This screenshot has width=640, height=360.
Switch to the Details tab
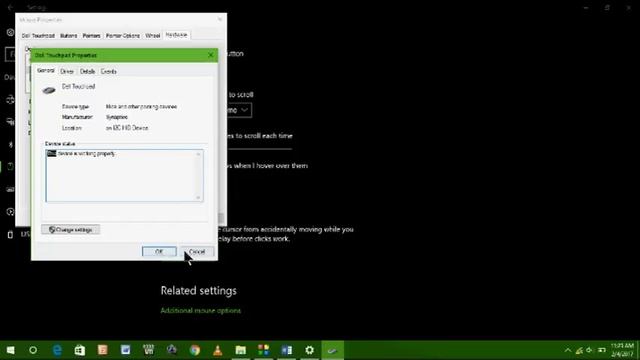pyautogui.click(x=87, y=71)
